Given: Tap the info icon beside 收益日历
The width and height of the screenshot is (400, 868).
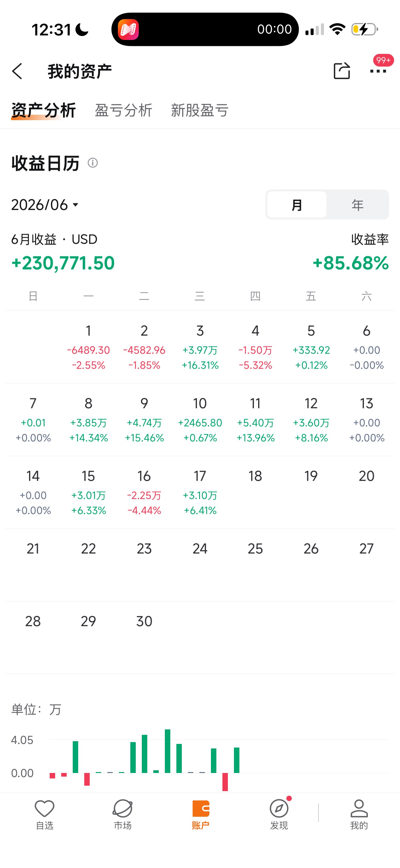Looking at the screenshot, I should pos(93,163).
